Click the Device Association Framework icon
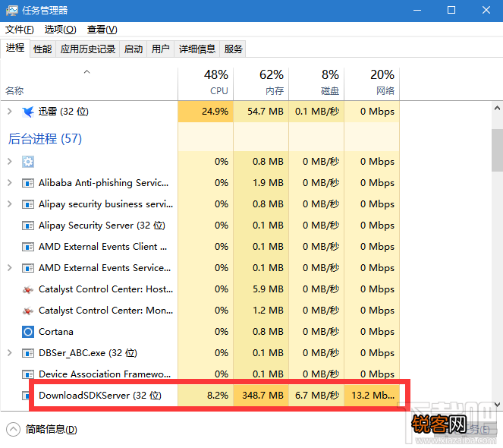The image size is (503, 448). point(28,374)
